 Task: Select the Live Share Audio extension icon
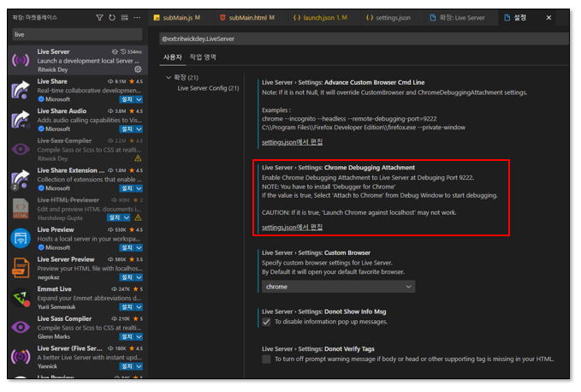coord(21,120)
